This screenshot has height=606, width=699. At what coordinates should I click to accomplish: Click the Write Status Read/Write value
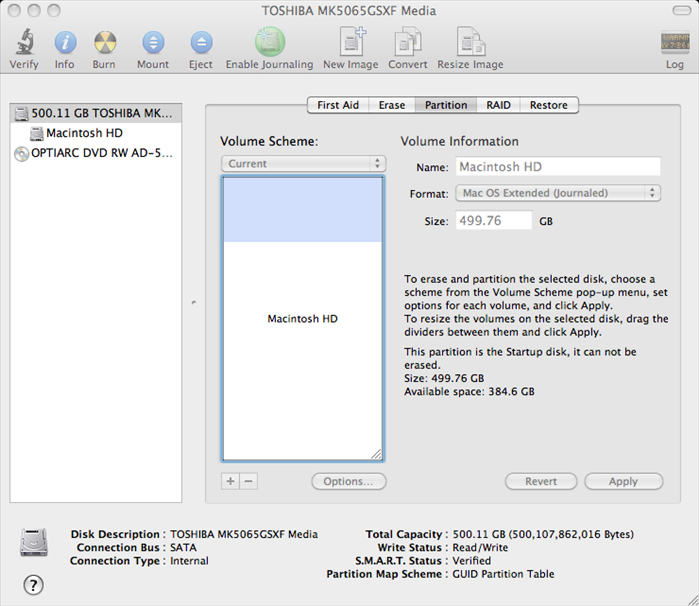(x=480, y=547)
